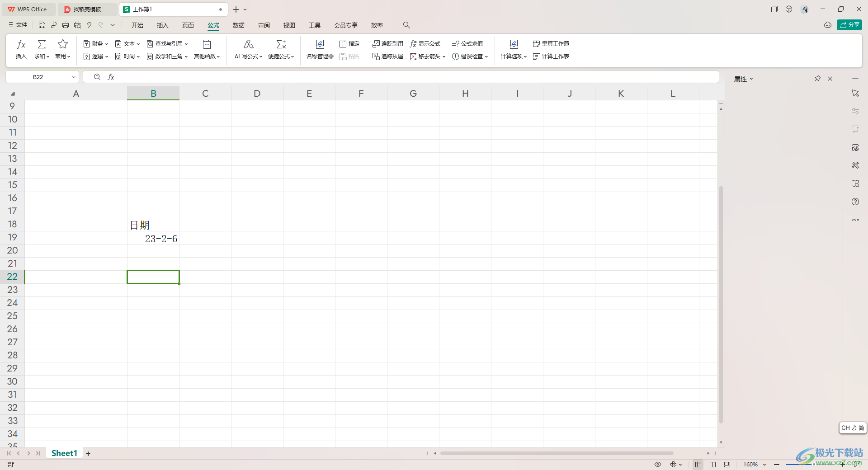Click 追踪引用 trace precedents
The height and width of the screenshot is (470, 868).
[388, 44]
